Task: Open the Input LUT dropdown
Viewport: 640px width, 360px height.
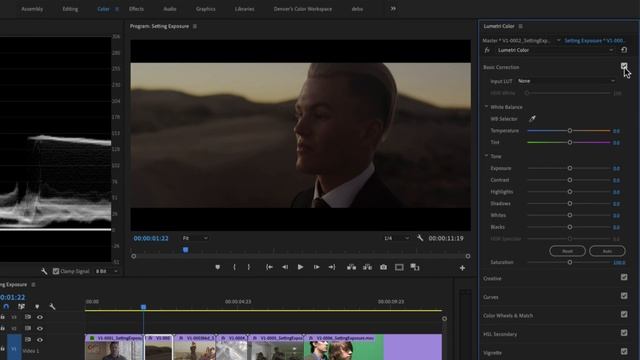Action: [x=566, y=81]
